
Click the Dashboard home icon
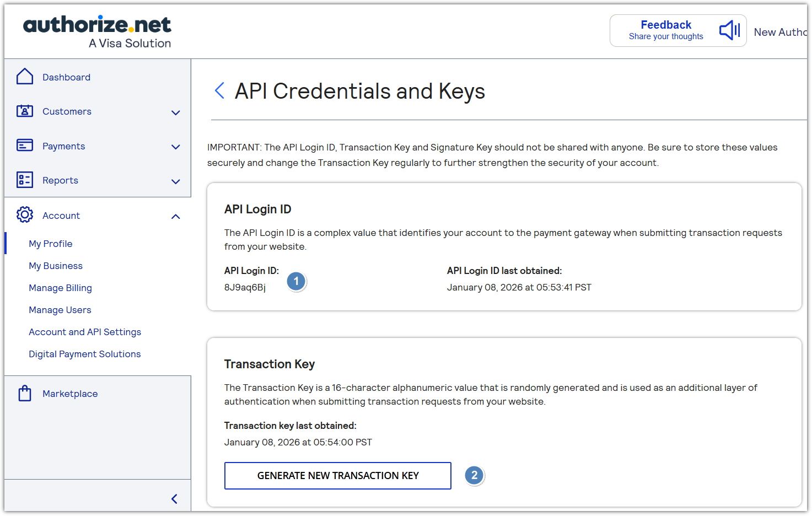pyautogui.click(x=25, y=77)
